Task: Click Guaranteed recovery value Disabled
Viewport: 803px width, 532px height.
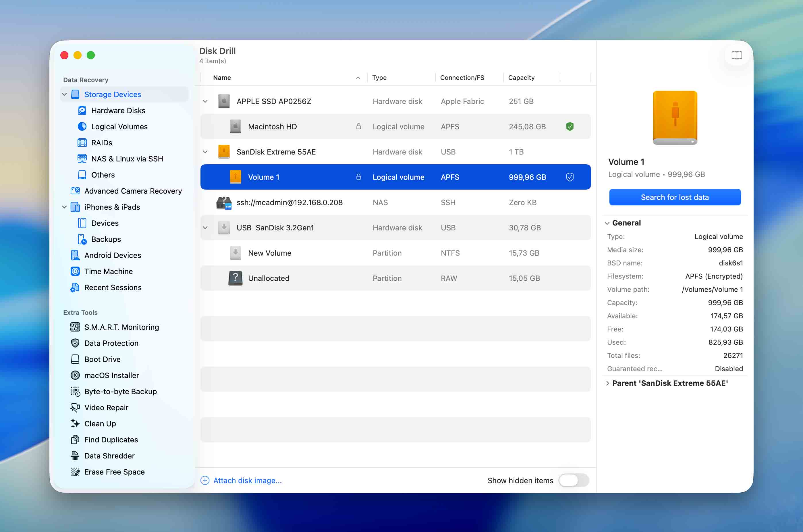Action: pyautogui.click(x=729, y=369)
